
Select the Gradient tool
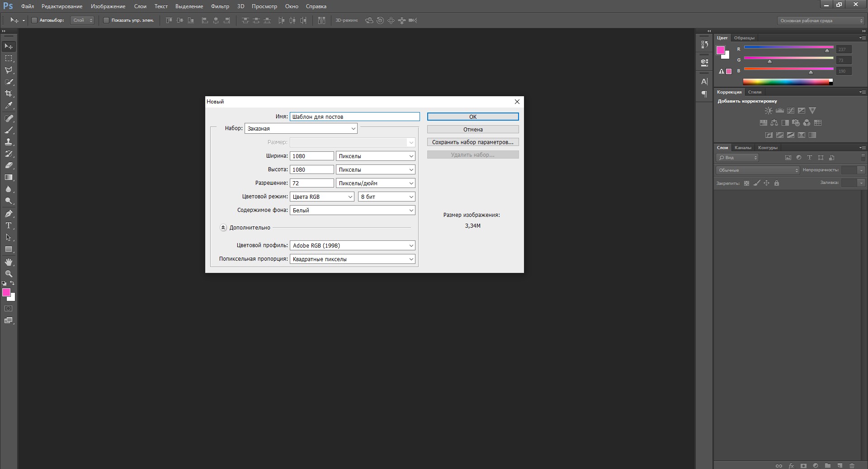tap(9, 177)
